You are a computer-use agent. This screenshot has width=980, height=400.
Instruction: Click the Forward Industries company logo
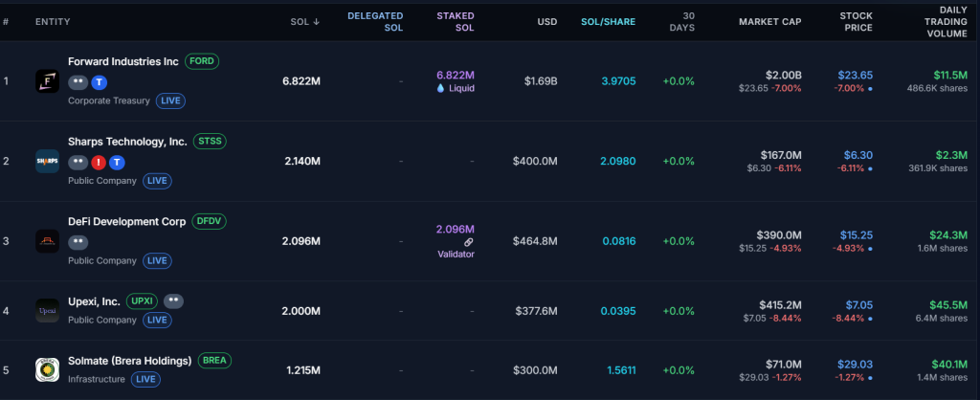coord(47,80)
